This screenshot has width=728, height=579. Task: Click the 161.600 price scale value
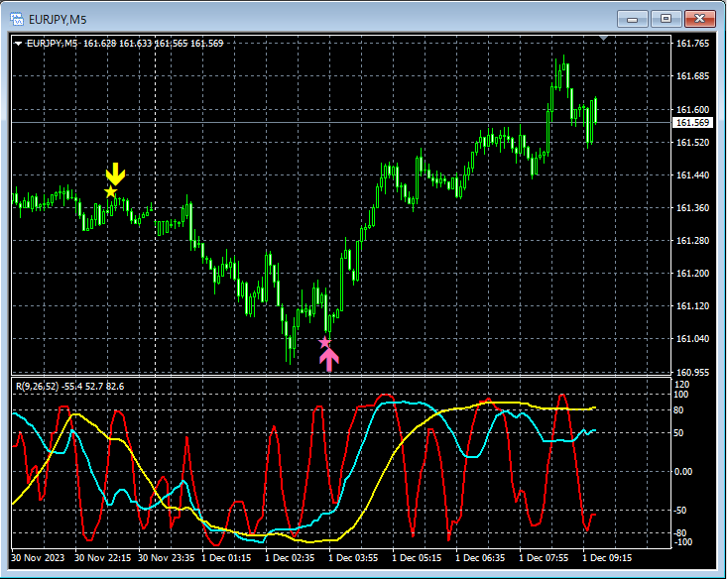(x=692, y=109)
